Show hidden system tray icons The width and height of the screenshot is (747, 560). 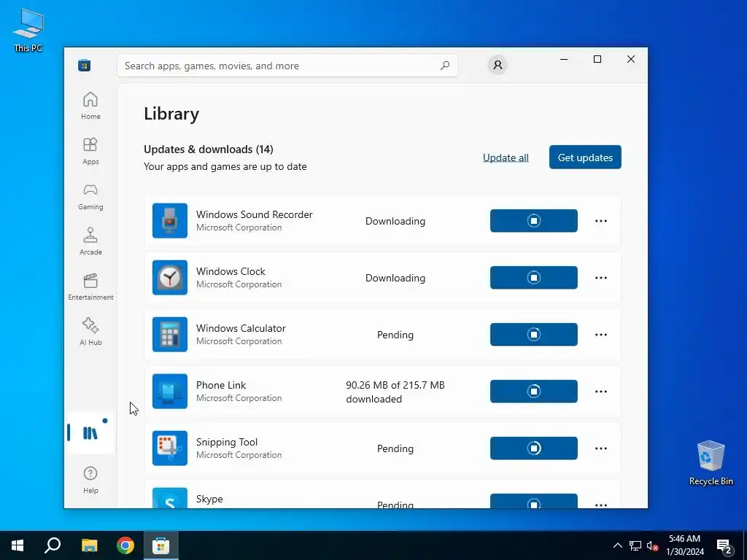coord(617,545)
